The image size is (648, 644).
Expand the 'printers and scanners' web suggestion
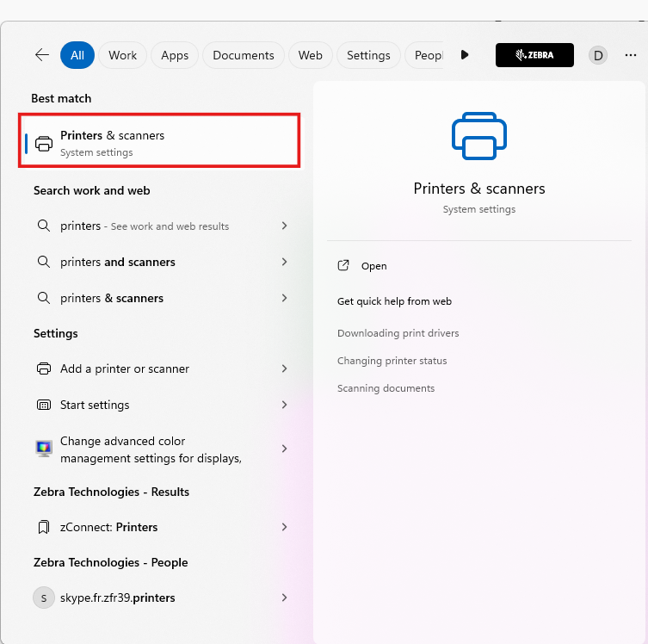[284, 262]
